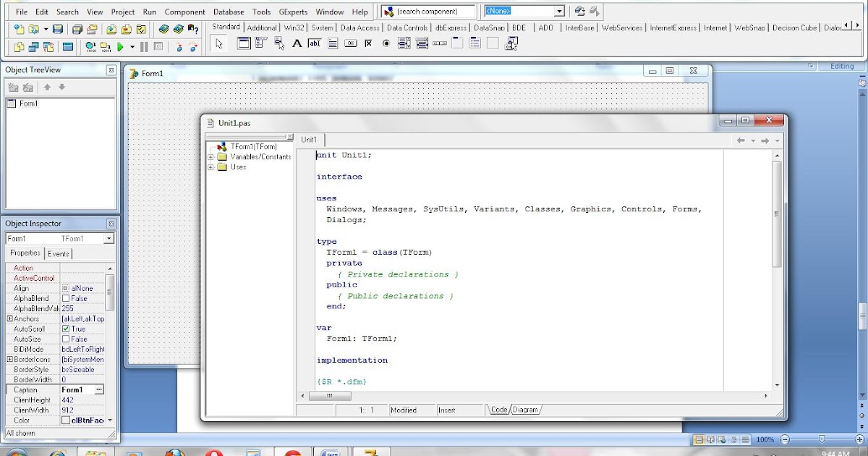This screenshot has height=456, width=868.
Task: Open the Form1 TForm1 object selector dropdown
Action: 109,239
